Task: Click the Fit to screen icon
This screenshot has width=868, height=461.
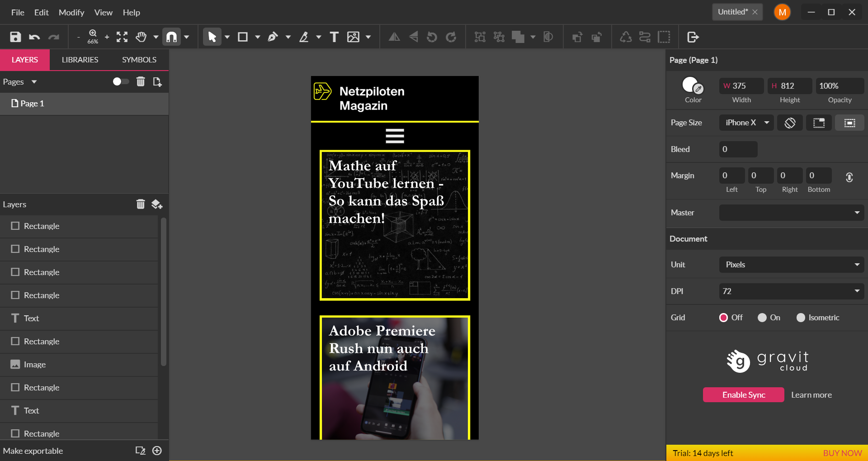Action: click(122, 37)
